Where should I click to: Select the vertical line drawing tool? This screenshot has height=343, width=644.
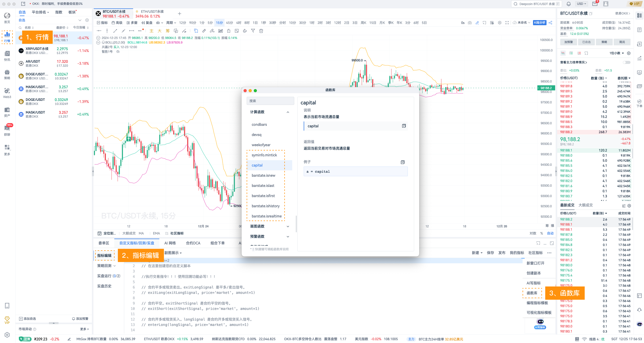(x=107, y=31)
